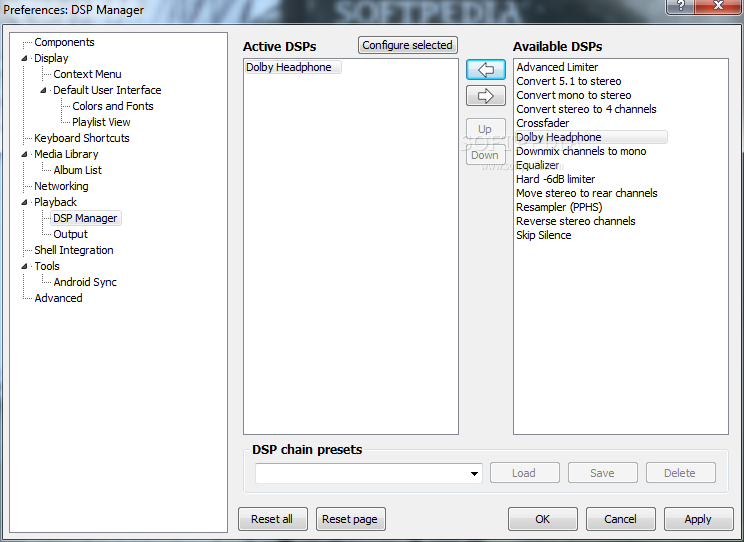Collapse the Tools tree node
The image size is (744, 542).
click(24, 266)
